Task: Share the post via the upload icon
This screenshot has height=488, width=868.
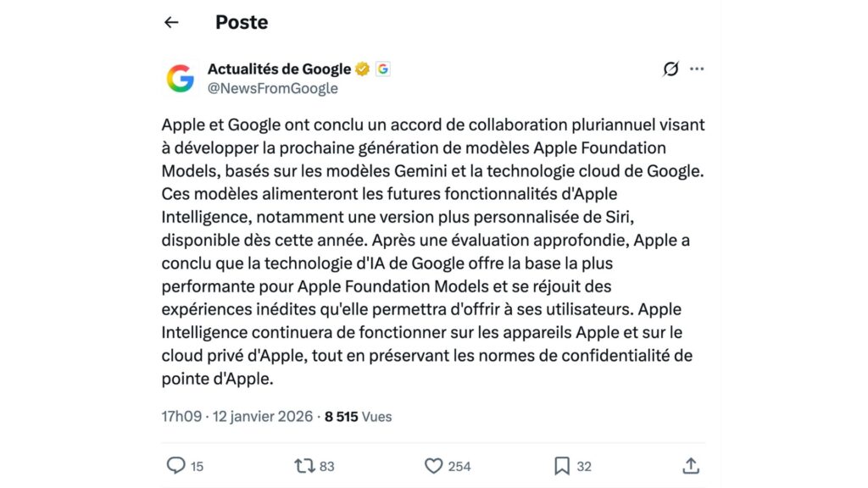Action: click(692, 465)
